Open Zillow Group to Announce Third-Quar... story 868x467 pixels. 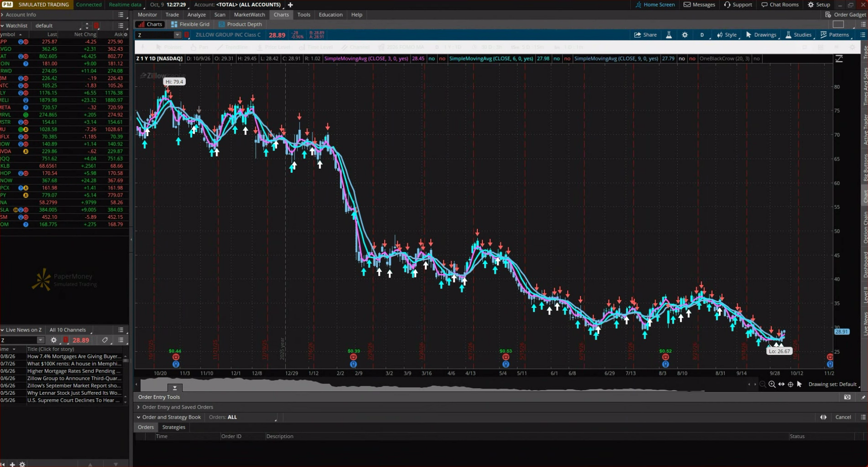click(74, 378)
